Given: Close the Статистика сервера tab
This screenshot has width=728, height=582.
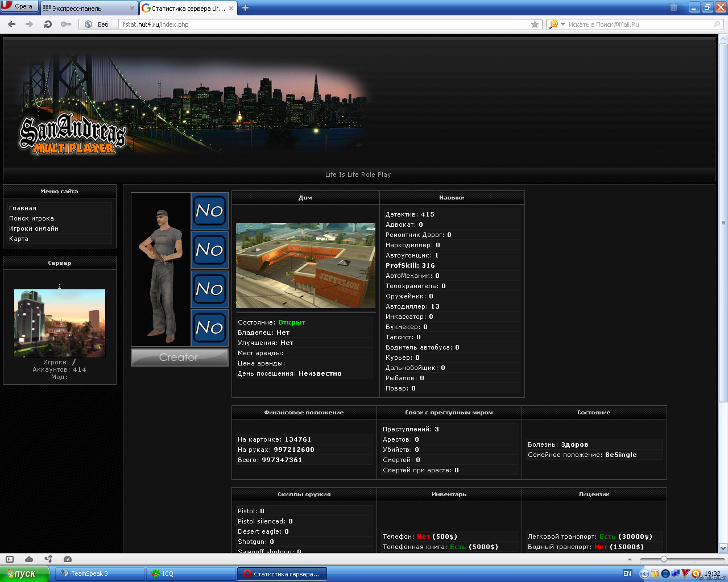Looking at the screenshot, I should pos(231,9).
